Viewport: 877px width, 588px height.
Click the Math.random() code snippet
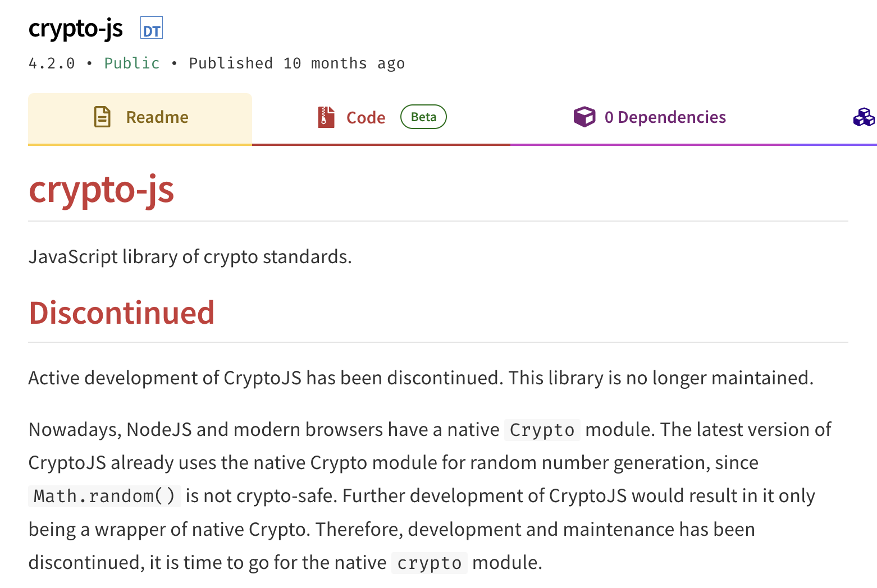pyautogui.click(x=104, y=495)
